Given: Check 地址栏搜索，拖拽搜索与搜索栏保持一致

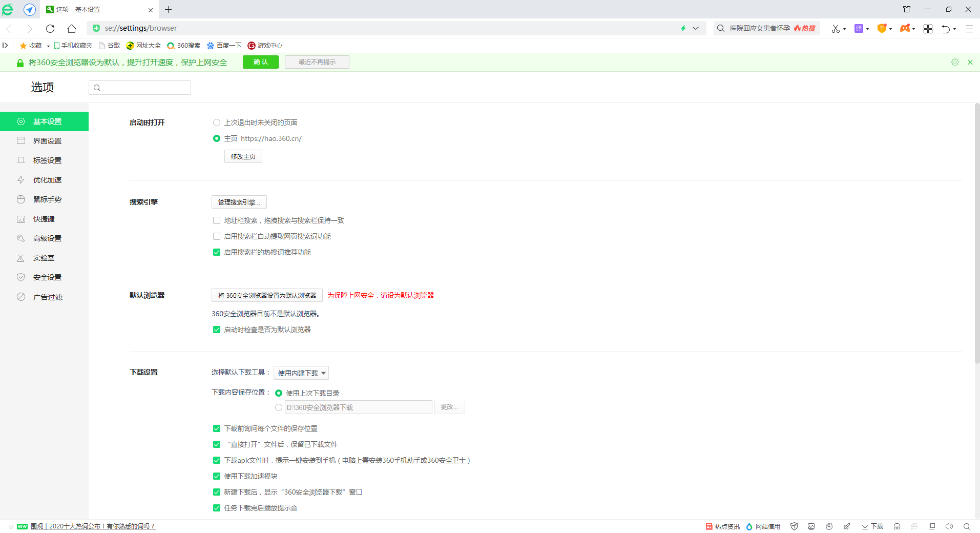Looking at the screenshot, I should click(x=217, y=220).
